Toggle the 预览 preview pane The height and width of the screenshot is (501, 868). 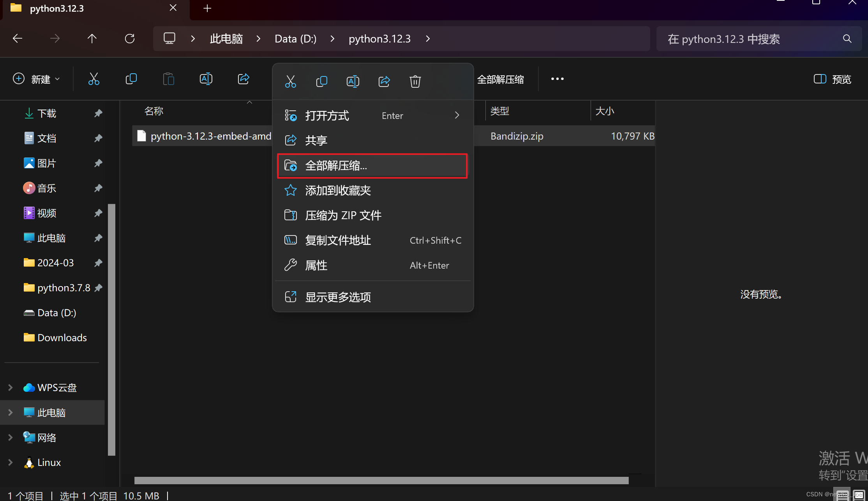[832, 79]
